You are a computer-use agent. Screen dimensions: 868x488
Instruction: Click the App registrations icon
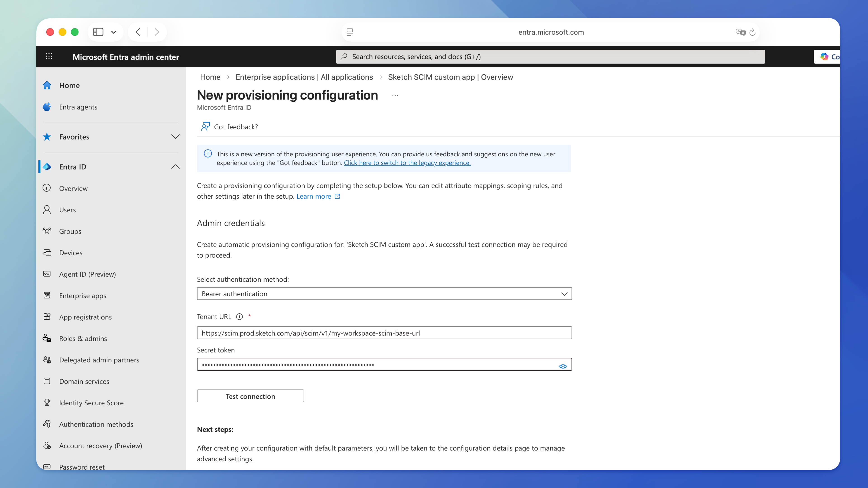pos(47,317)
